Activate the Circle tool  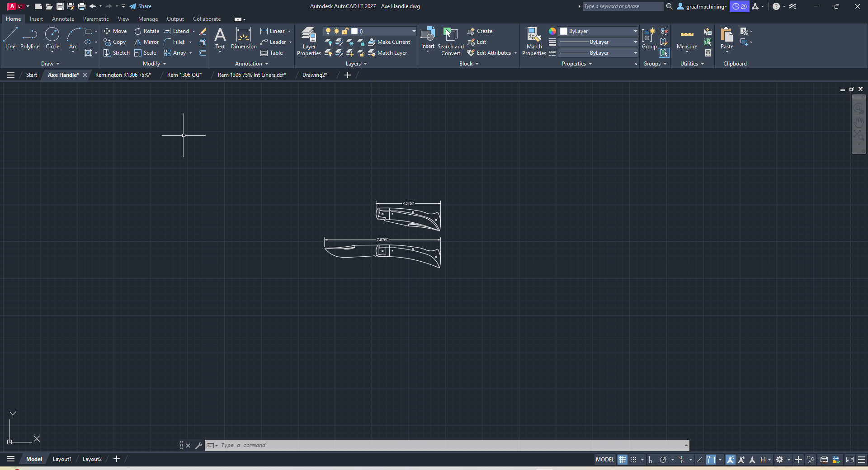coord(52,38)
